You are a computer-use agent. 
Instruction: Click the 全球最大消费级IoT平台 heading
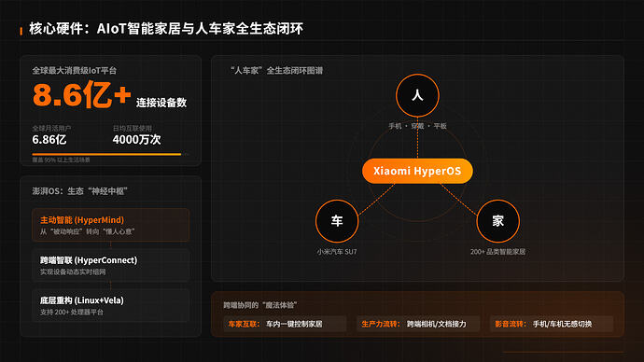click(75, 71)
